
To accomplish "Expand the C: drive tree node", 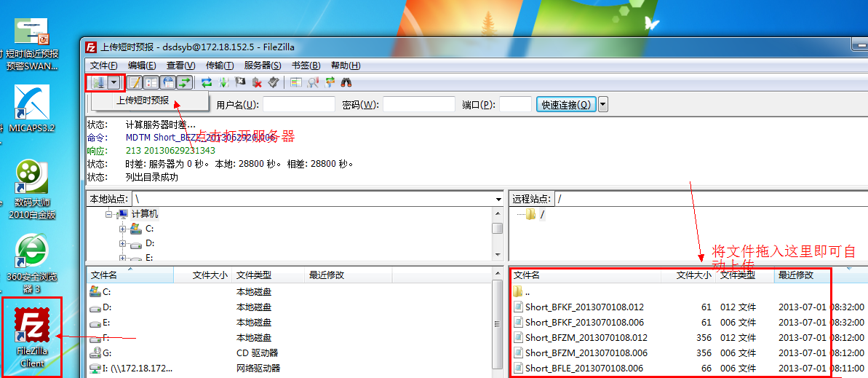I will 122,229.
